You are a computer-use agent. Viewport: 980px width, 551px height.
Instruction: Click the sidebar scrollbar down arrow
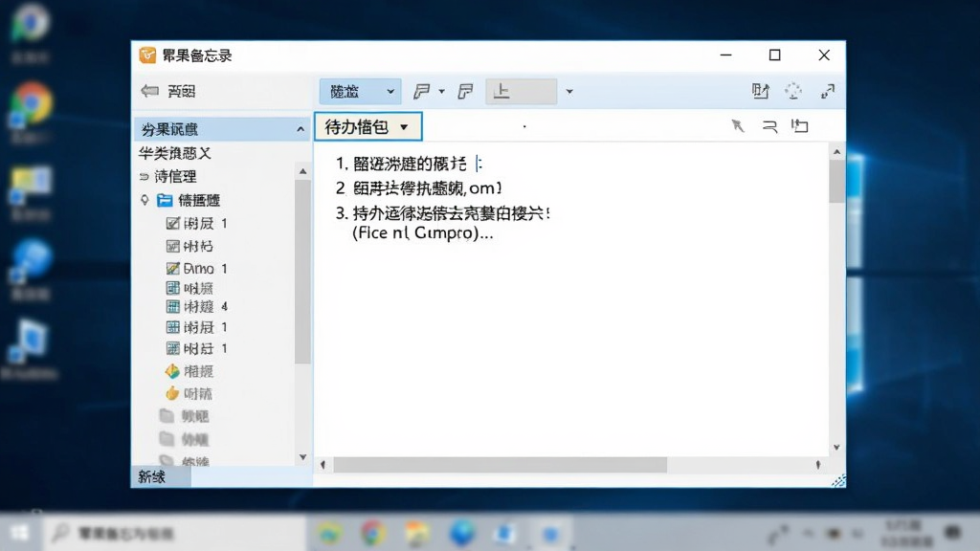tap(303, 457)
